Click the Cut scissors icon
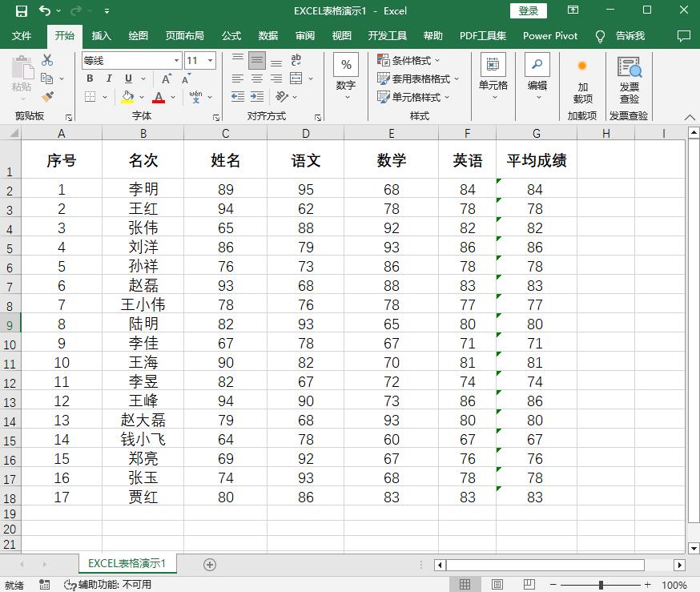 (47, 60)
